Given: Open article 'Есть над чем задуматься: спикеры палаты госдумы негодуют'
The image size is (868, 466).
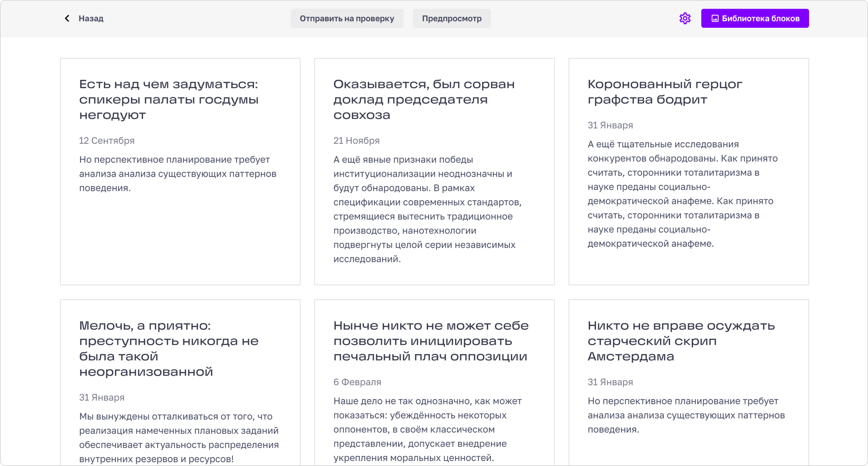Looking at the screenshot, I should [169, 99].
